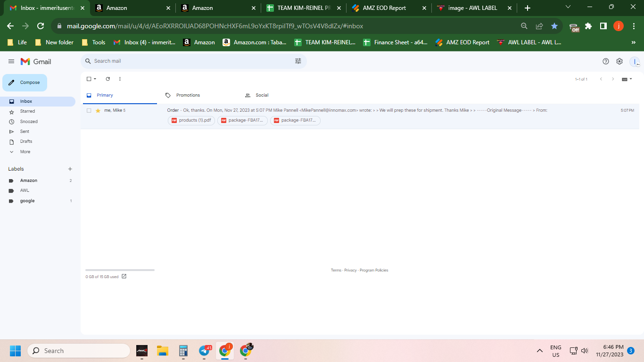Show hidden system tray icons
Viewport: 644px width, 362px height.
pyautogui.click(x=540, y=351)
